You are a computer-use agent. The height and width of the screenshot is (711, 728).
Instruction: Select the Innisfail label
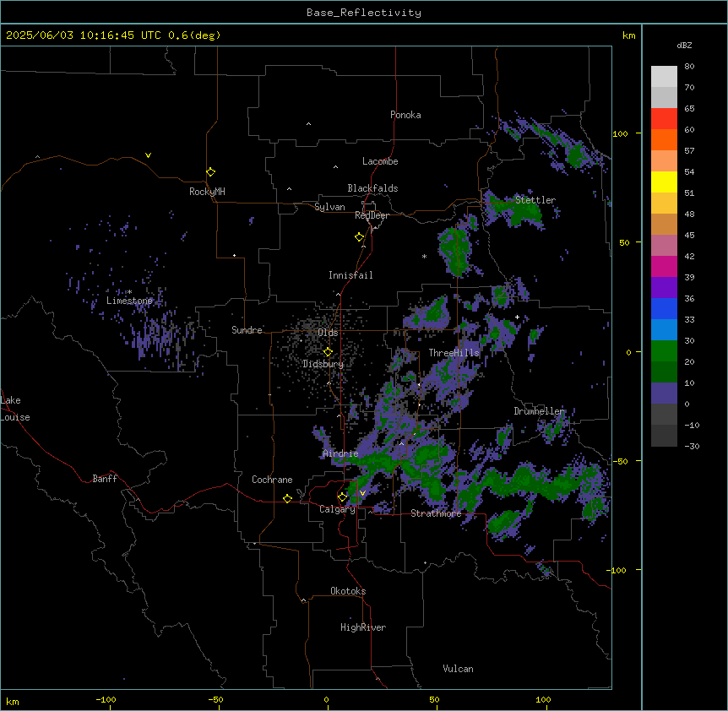pos(350,275)
